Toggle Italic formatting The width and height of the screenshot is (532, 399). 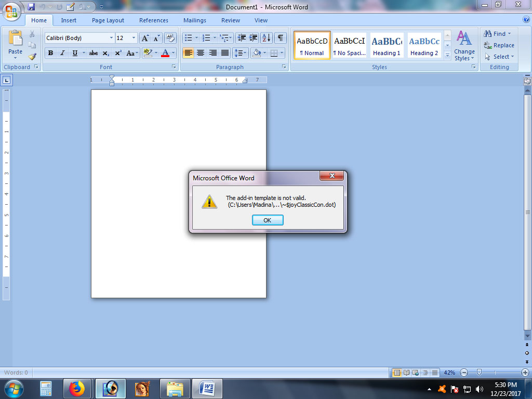coord(62,53)
